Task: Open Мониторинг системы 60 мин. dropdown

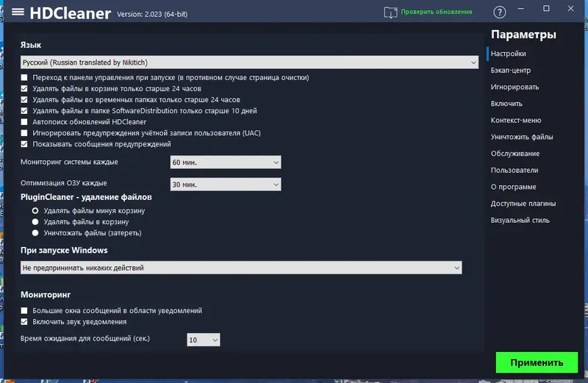Action: click(x=226, y=162)
